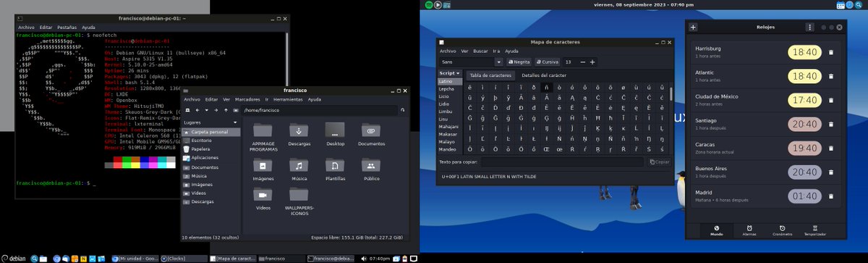Open the Temporizador tab
This screenshot has width=868, height=263.
815,230
